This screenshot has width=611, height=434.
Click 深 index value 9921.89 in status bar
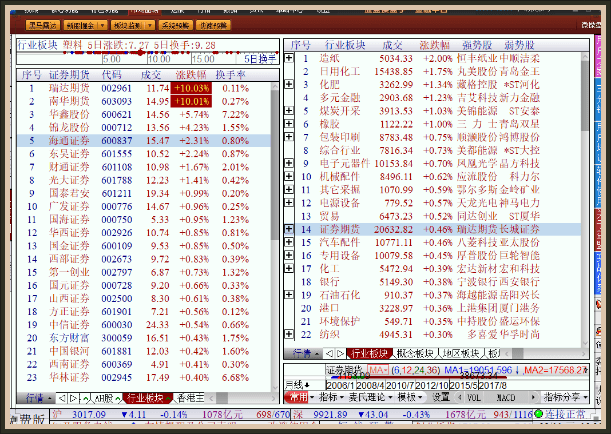pos(330,414)
